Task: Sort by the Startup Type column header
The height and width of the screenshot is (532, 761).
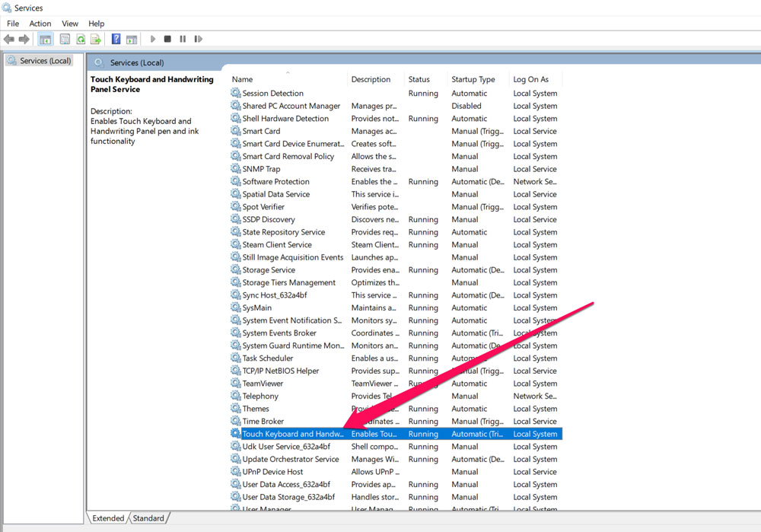Action: (479, 79)
